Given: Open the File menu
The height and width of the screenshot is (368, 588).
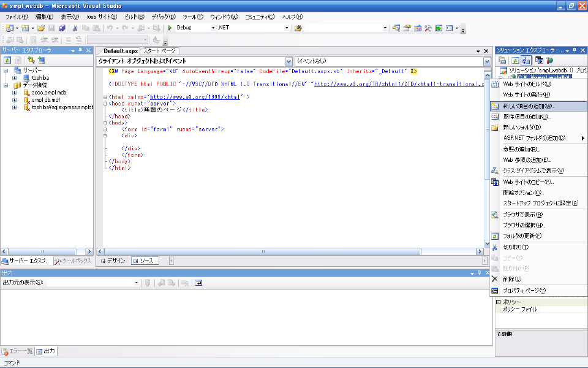Looking at the screenshot, I should click(x=17, y=17).
